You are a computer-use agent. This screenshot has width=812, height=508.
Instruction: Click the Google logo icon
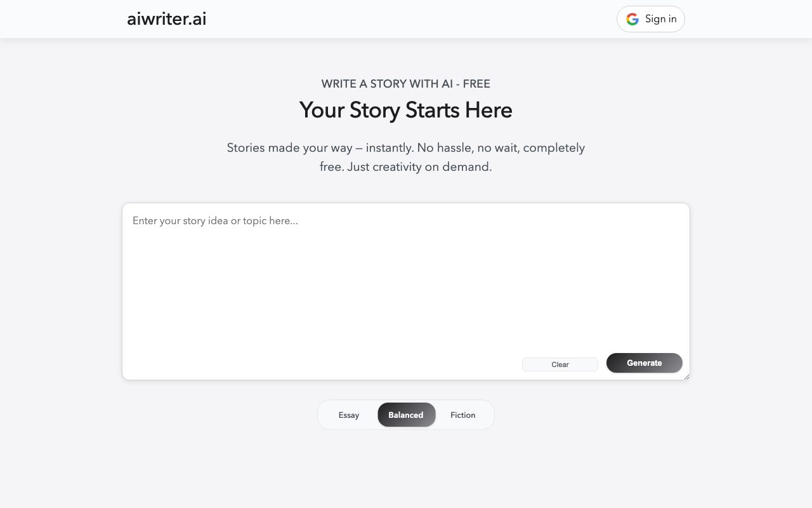pyautogui.click(x=632, y=19)
